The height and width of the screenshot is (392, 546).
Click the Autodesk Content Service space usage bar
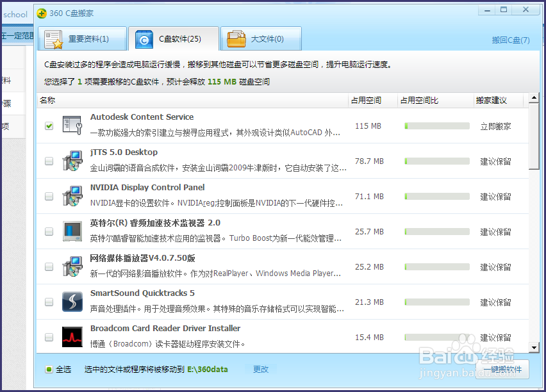coord(437,126)
